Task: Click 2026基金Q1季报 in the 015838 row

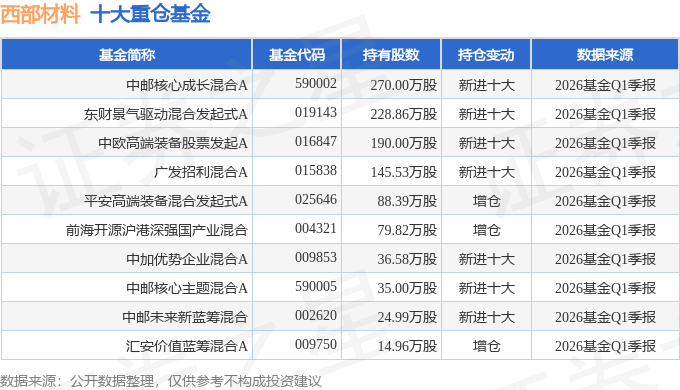Action: tap(605, 172)
